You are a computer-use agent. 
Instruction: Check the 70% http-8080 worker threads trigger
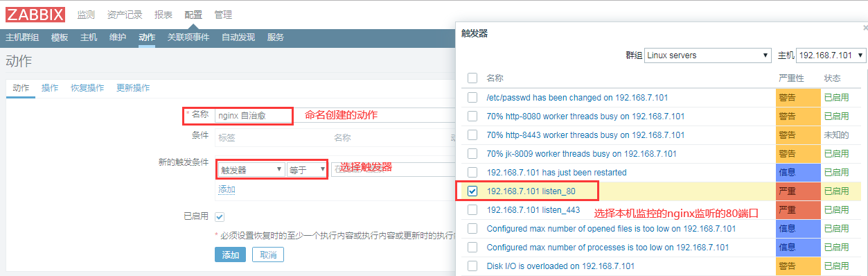coord(472,116)
